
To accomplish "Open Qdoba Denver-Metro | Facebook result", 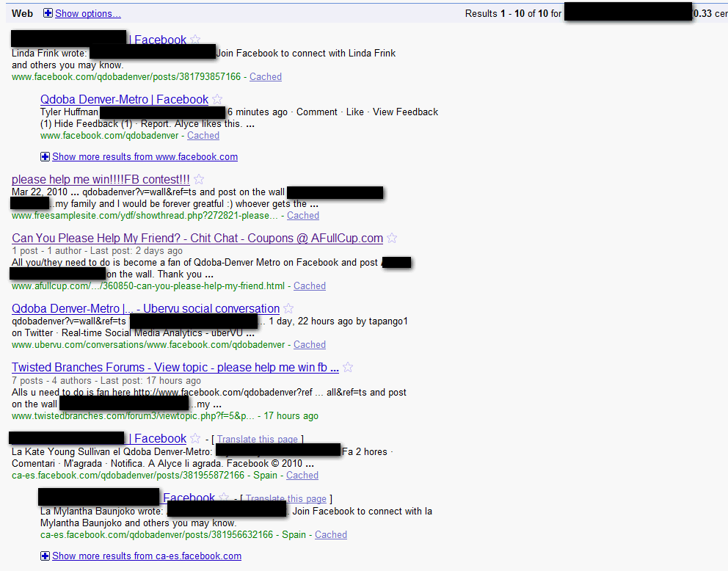I will point(124,99).
